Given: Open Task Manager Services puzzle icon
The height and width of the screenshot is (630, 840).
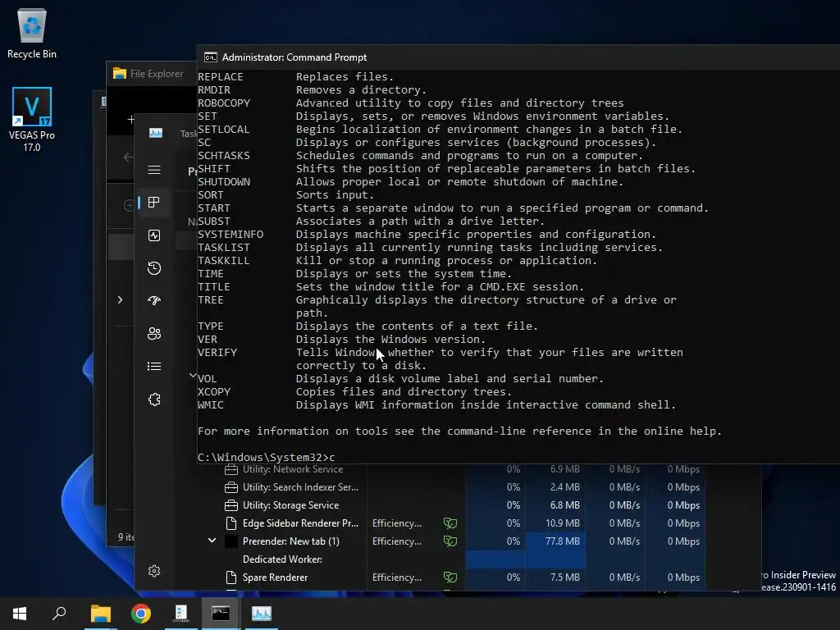Looking at the screenshot, I should (154, 399).
